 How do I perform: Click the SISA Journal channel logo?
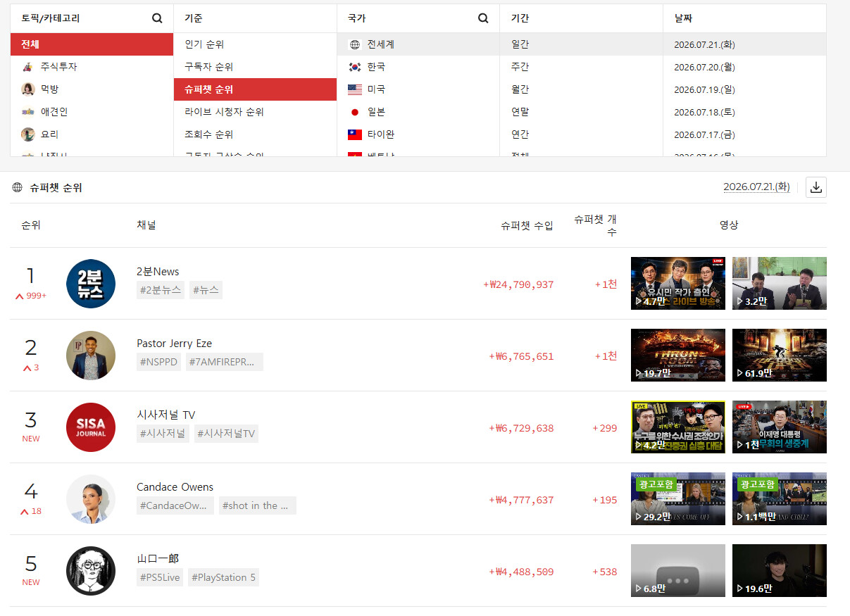91,427
